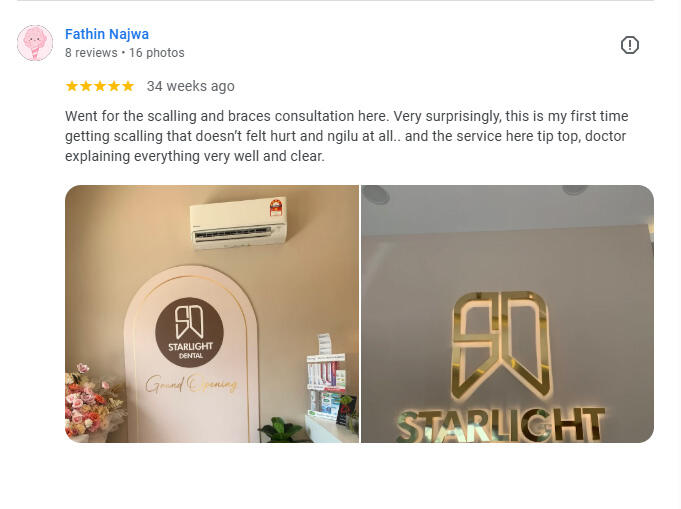Open the Grand Opening arch photo
This screenshot has height=509, width=681.
pyautogui.click(x=212, y=314)
